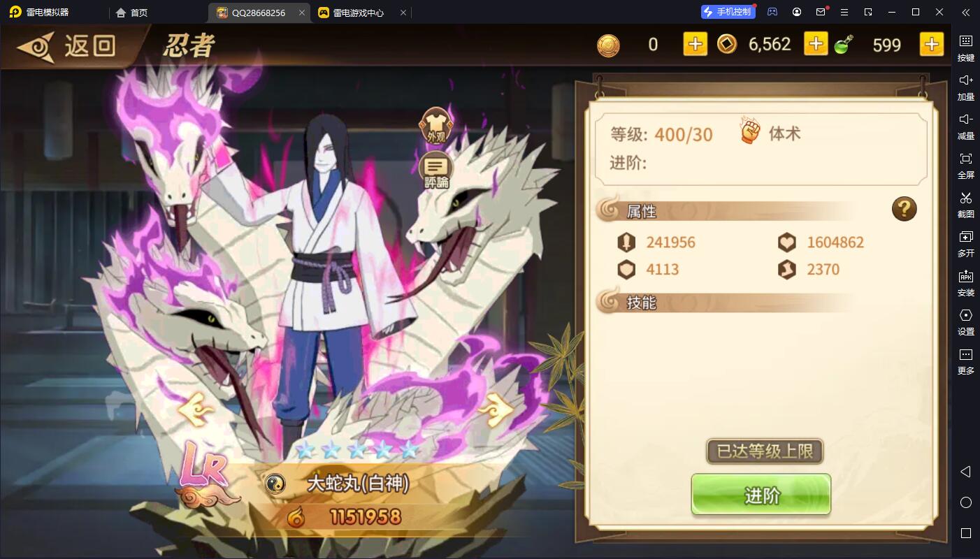Add copper coins with plus button

click(x=816, y=45)
